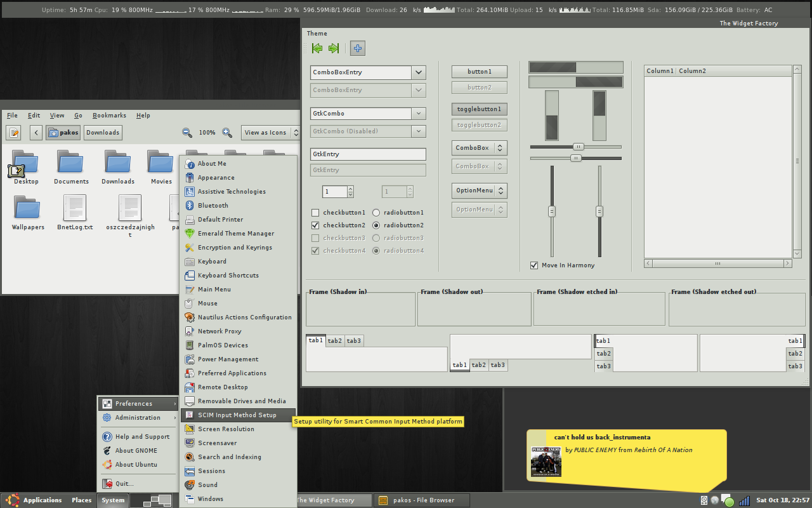This screenshot has height=508, width=812.
Task: Select the BnetLog.txt file icon
Action: (x=75, y=208)
